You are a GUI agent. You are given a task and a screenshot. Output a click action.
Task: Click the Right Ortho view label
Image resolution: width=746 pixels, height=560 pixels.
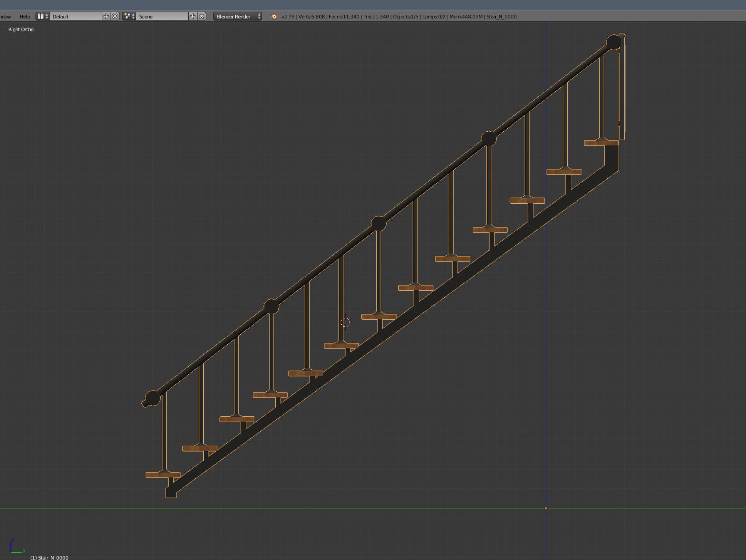[21, 29]
